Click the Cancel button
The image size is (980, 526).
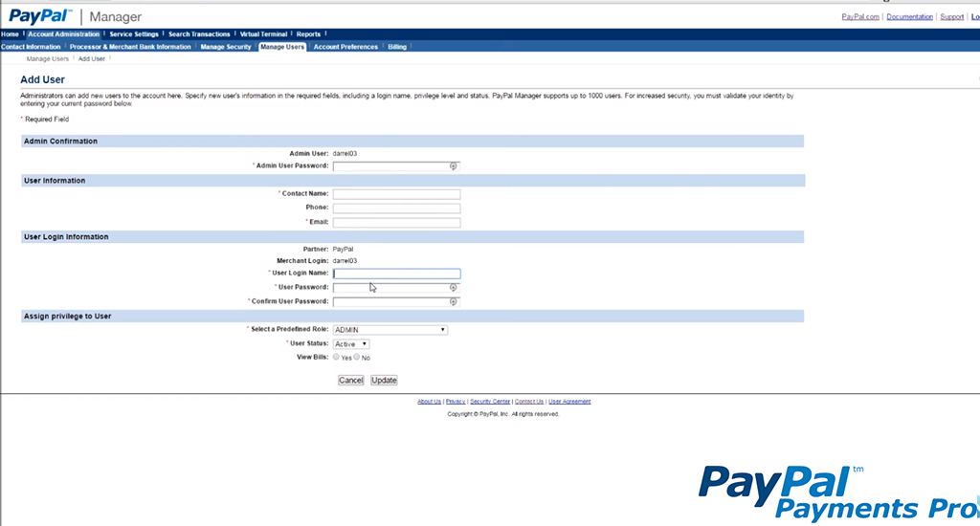coord(350,381)
